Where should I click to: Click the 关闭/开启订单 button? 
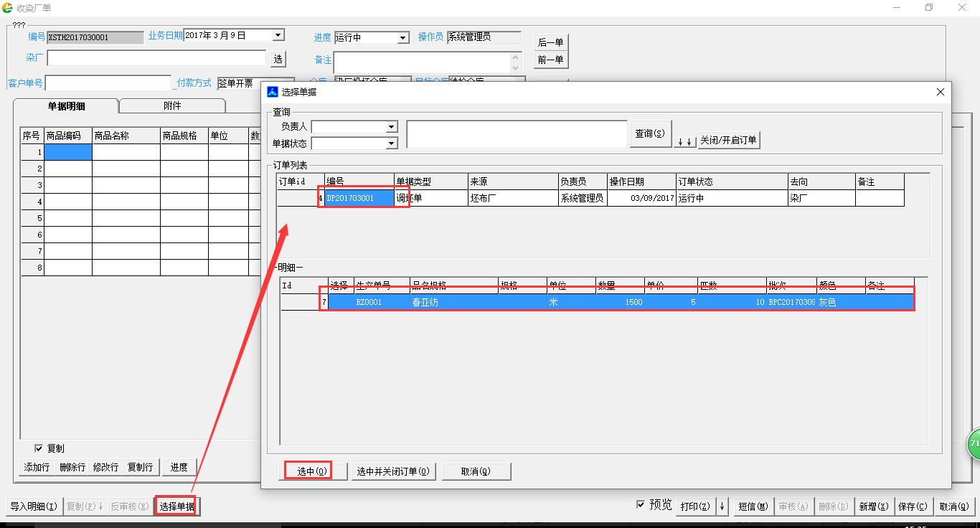click(728, 140)
